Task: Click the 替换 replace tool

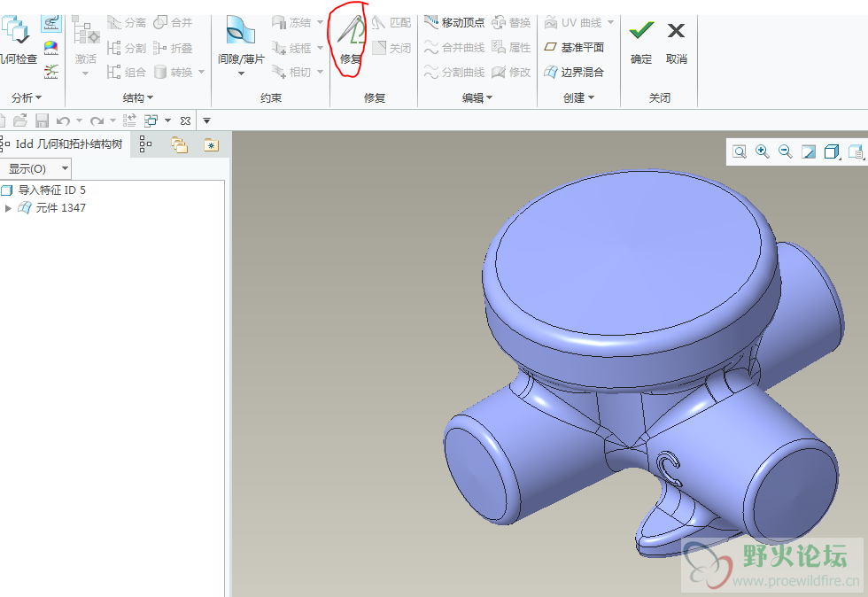Action: (512, 23)
